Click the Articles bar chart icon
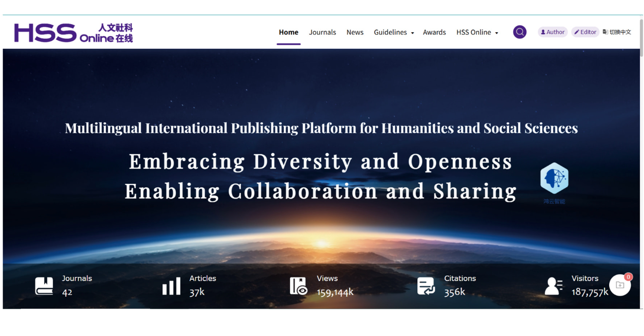The width and height of the screenshot is (644, 336). (x=171, y=286)
